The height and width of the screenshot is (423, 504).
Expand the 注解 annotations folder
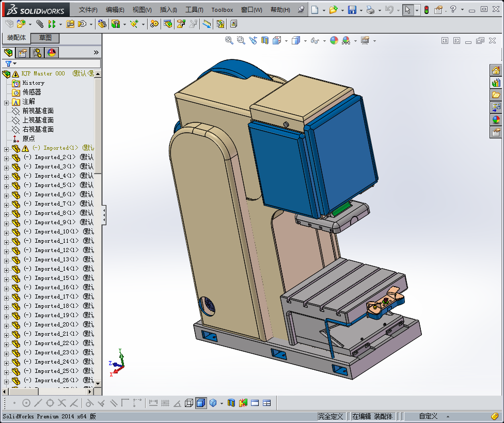[6, 102]
